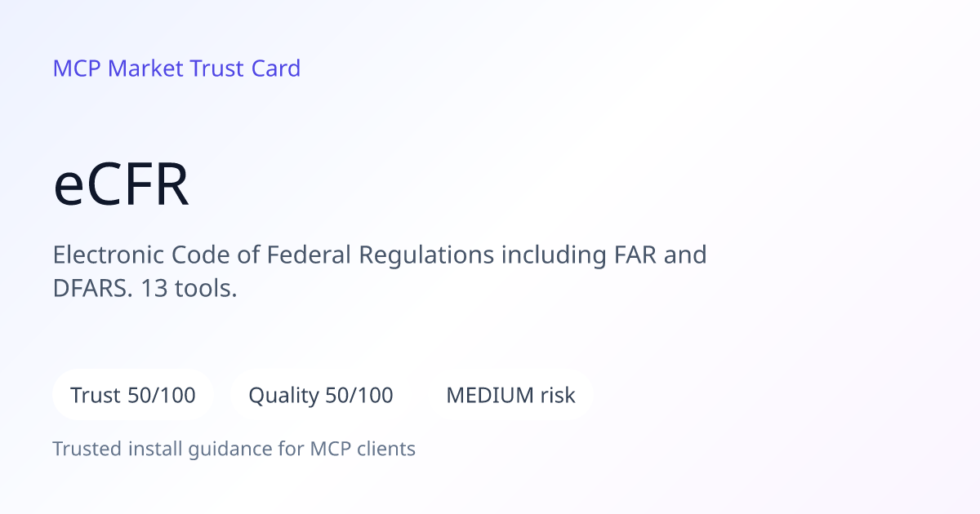Click the Trust 50/100 badge
Viewport: 980px width, 514px height.
point(133,396)
